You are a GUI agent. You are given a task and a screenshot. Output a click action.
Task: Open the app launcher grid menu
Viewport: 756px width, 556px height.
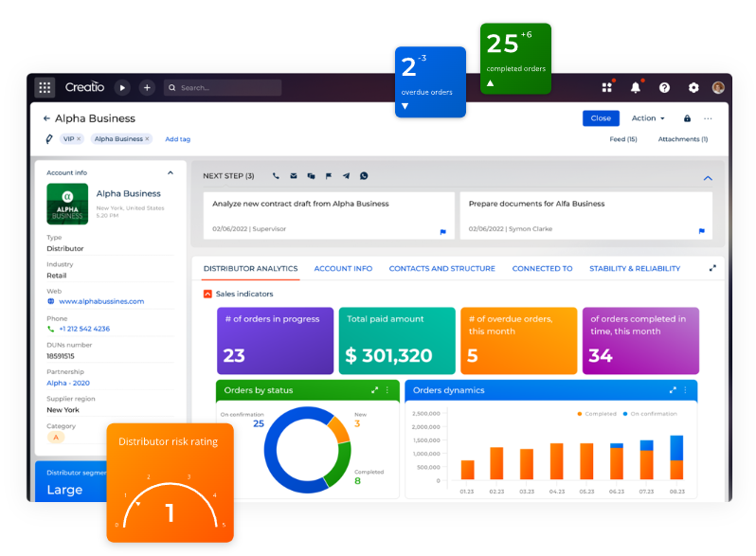[x=45, y=87]
